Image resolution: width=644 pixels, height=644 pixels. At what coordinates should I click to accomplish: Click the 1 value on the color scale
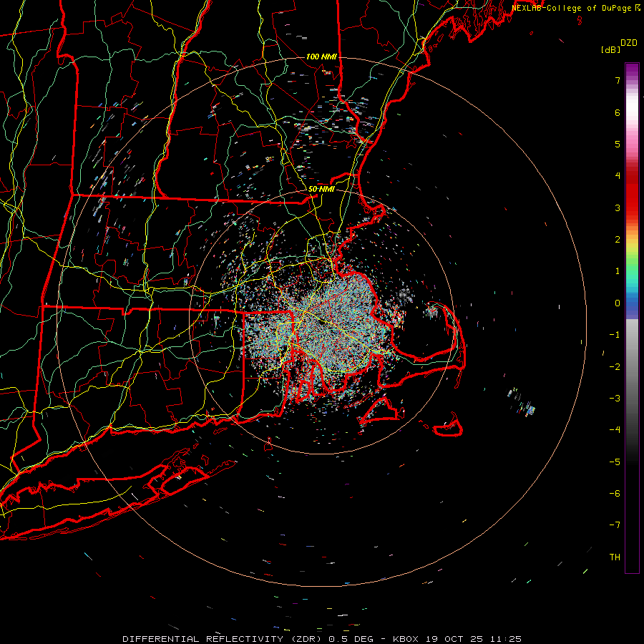point(618,271)
